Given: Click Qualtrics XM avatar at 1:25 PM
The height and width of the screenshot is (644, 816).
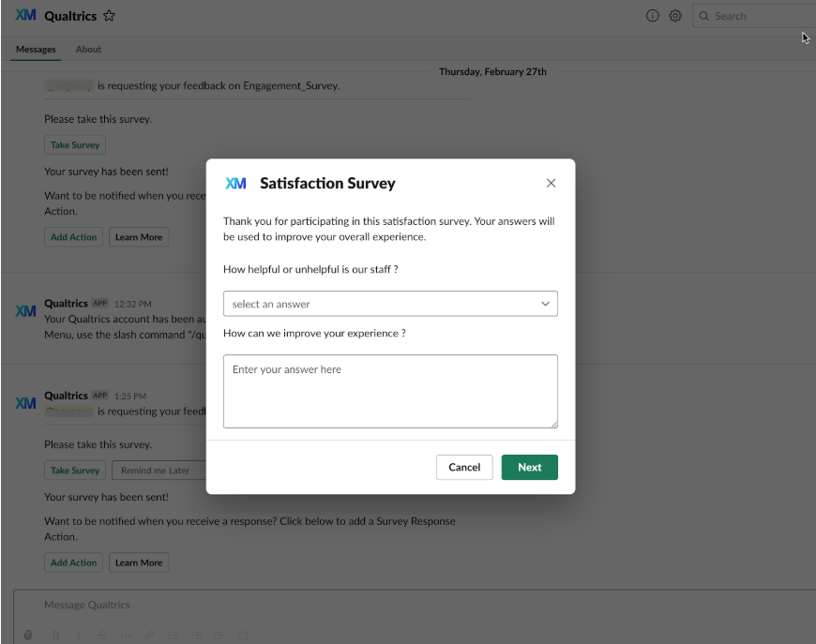Looking at the screenshot, I should [25, 403].
